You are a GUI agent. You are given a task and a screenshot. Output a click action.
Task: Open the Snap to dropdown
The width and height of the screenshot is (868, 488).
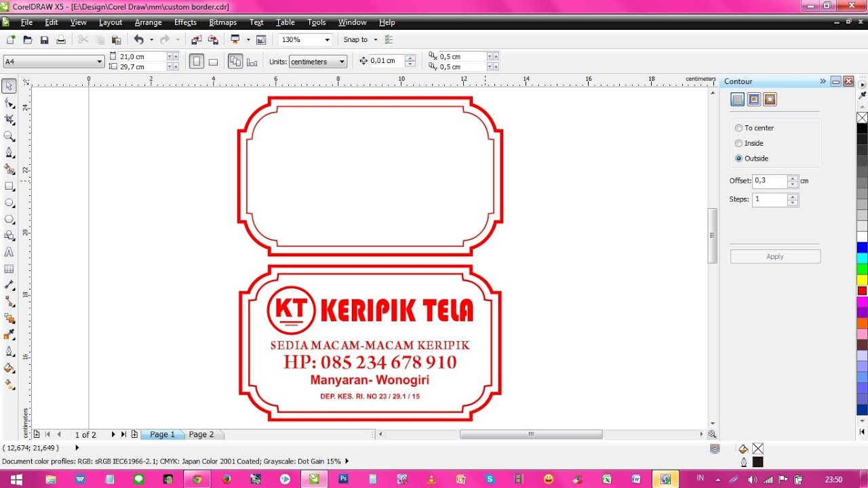375,40
